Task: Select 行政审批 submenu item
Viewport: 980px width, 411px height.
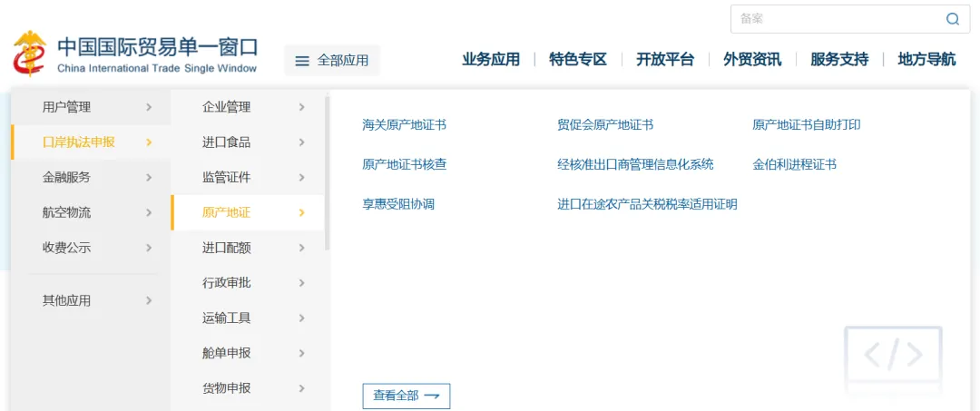Action: (x=248, y=283)
